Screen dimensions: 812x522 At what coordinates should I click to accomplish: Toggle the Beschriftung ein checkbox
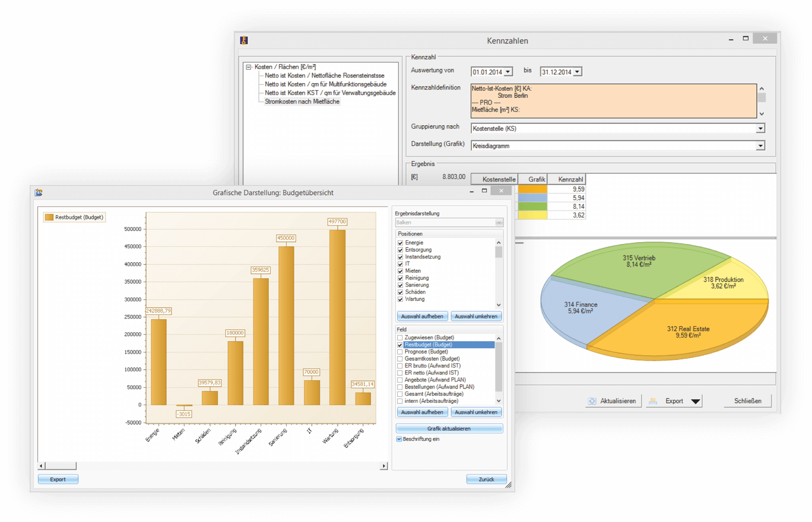tap(399, 439)
